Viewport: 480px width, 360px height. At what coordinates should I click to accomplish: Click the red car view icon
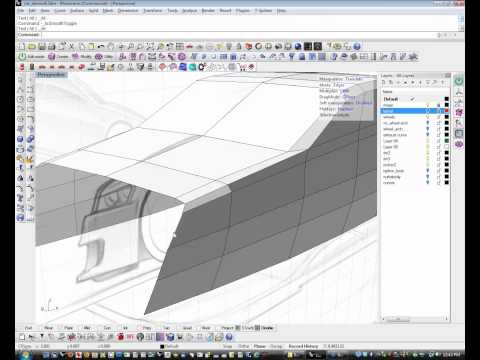(190, 46)
